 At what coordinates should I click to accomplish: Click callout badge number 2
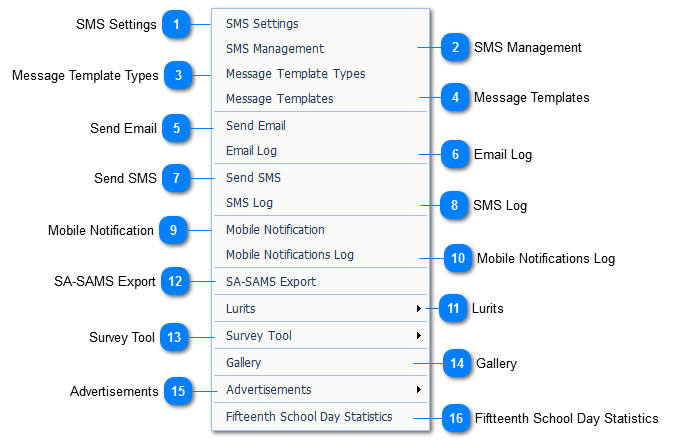click(455, 47)
